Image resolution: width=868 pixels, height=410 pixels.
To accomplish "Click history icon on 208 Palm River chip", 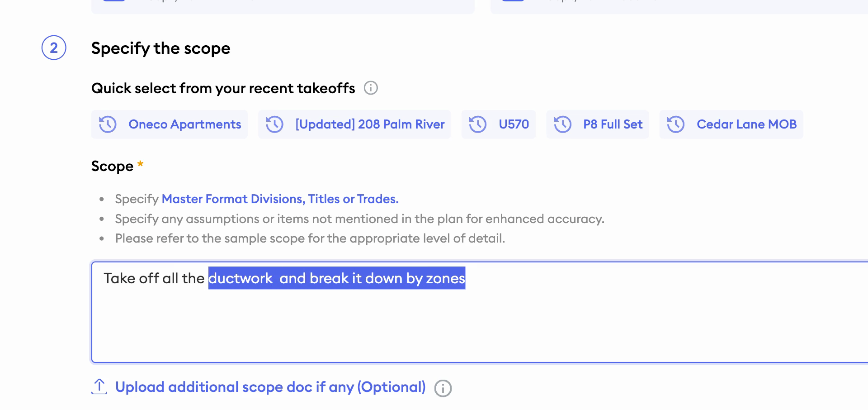I will pyautogui.click(x=274, y=124).
